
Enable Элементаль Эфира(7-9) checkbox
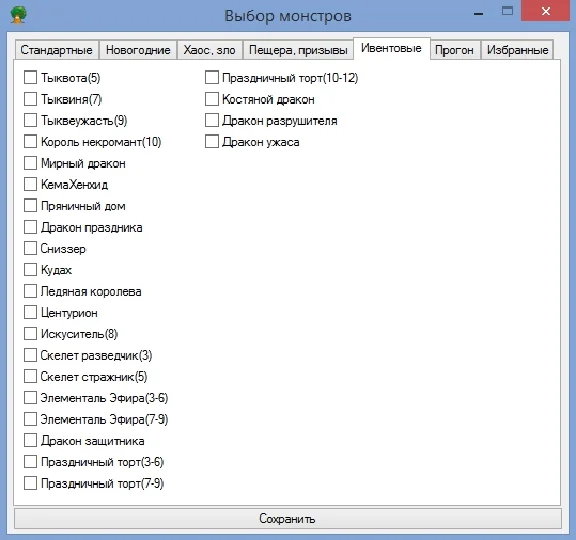30,419
